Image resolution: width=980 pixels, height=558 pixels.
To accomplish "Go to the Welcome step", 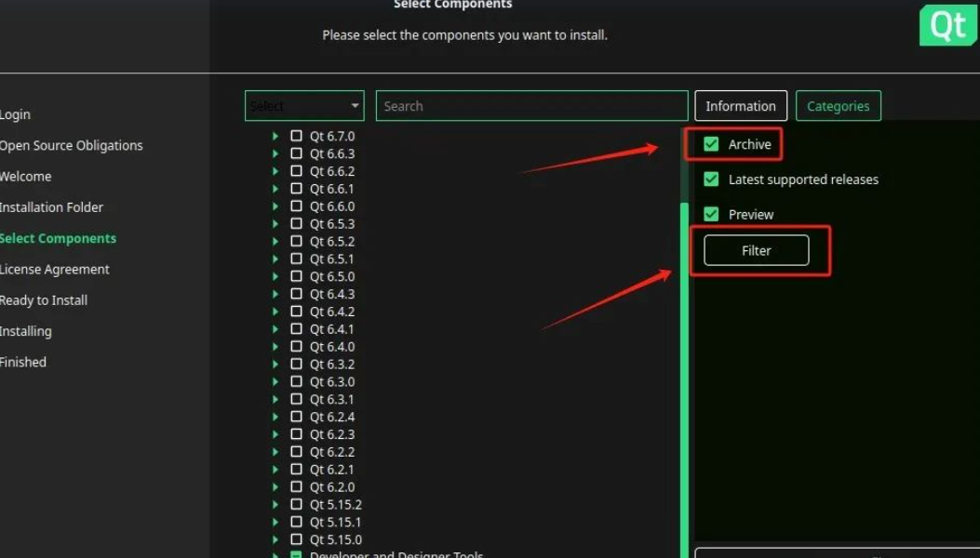I will (26, 176).
